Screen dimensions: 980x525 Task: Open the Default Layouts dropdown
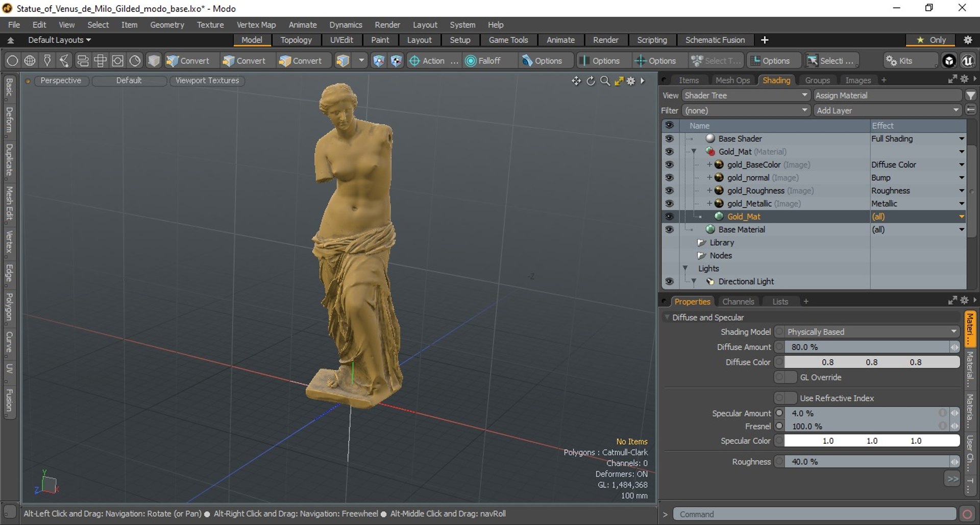60,40
